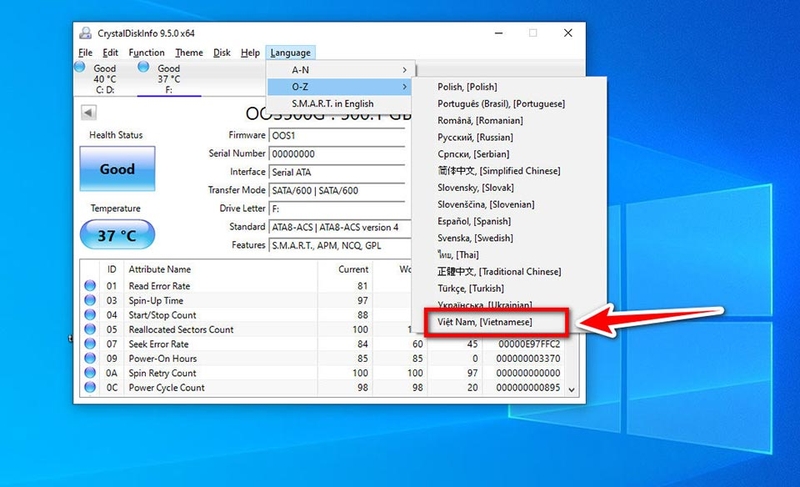800x487 pixels.
Task: Click status circle for Start/Stop Count
Action: [90, 315]
